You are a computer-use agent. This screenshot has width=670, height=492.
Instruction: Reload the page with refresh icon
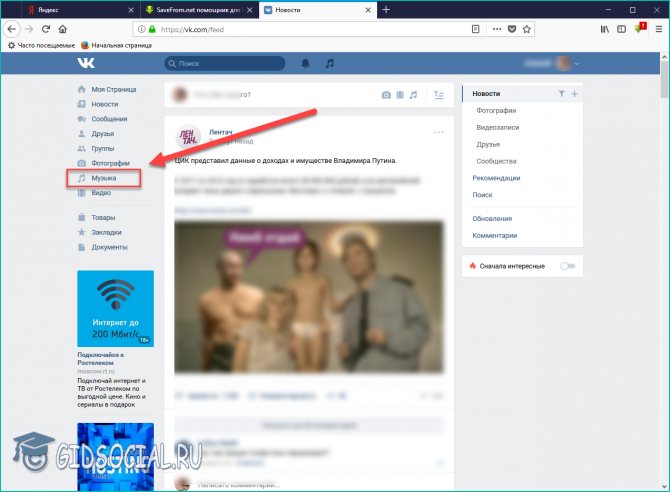pyautogui.click(x=46, y=29)
